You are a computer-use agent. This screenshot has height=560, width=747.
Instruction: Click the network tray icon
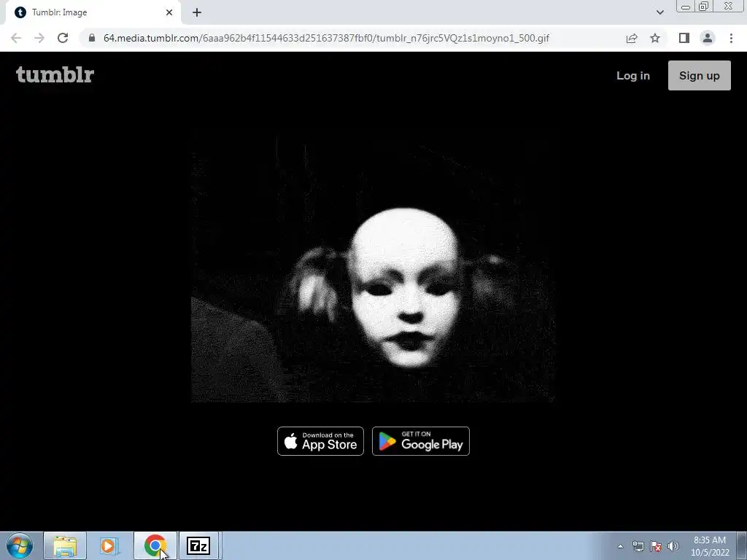pos(638,546)
